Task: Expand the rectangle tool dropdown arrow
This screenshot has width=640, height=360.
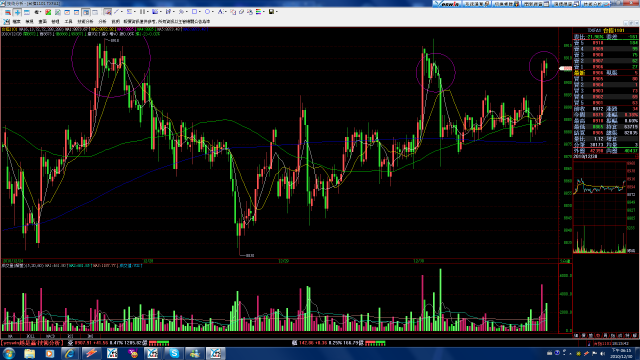Action: (x=200, y=12)
